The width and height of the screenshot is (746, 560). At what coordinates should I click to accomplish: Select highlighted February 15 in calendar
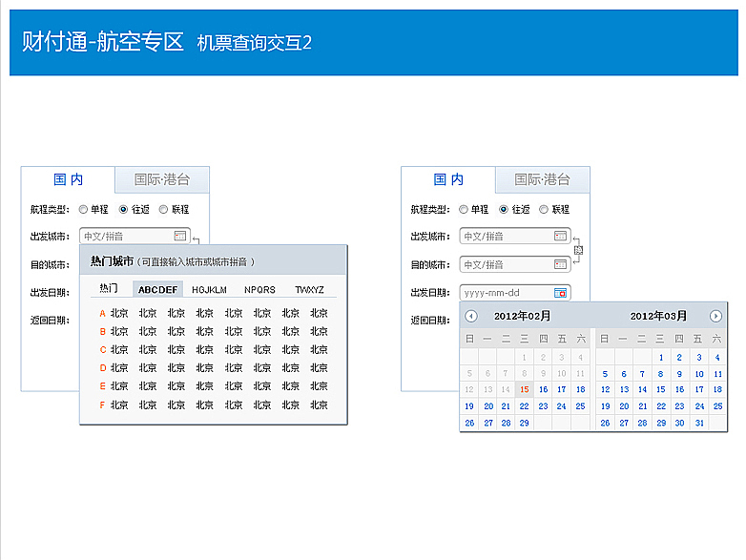pos(525,389)
